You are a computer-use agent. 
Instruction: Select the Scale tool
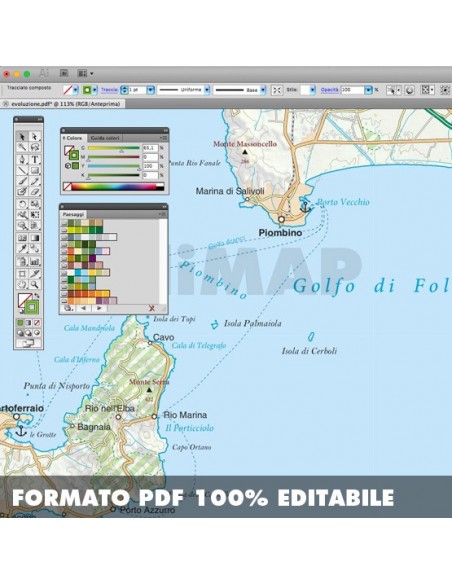[x=35, y=204]
